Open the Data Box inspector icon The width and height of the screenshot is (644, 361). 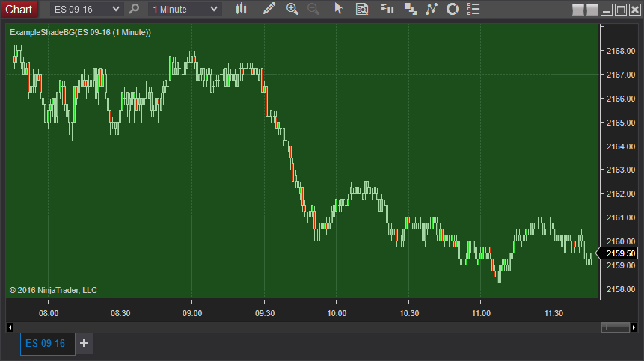[x=362, y=9]
